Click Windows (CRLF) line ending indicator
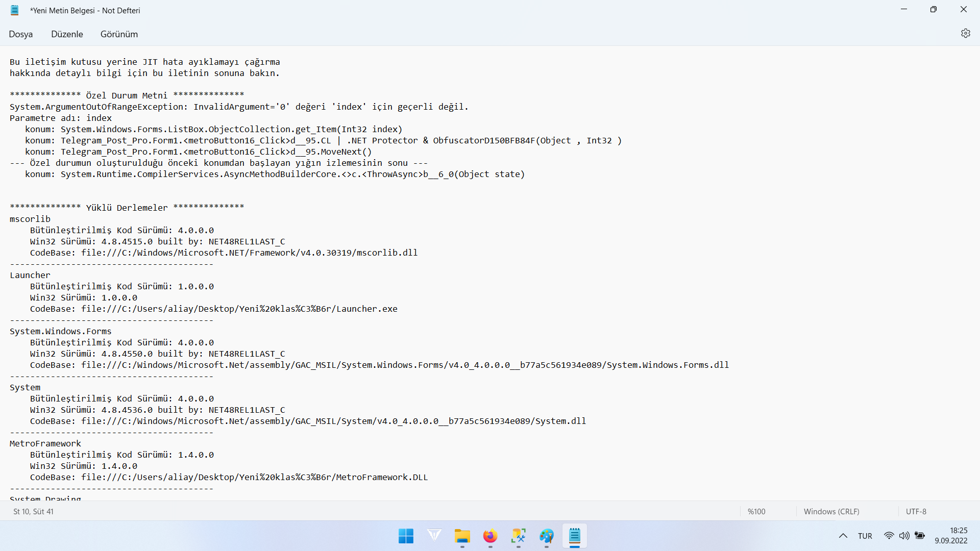The height and width of the screenshot is (551, 980). 831,512
